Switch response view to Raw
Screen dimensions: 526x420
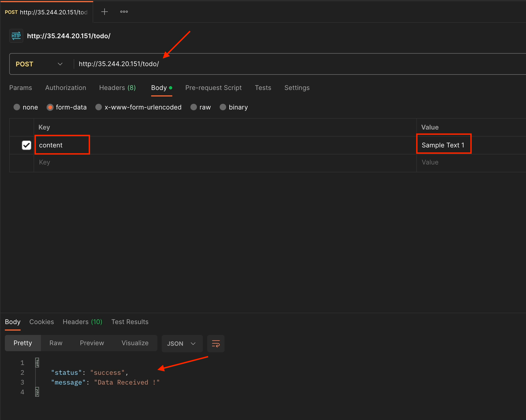[56, 343]
